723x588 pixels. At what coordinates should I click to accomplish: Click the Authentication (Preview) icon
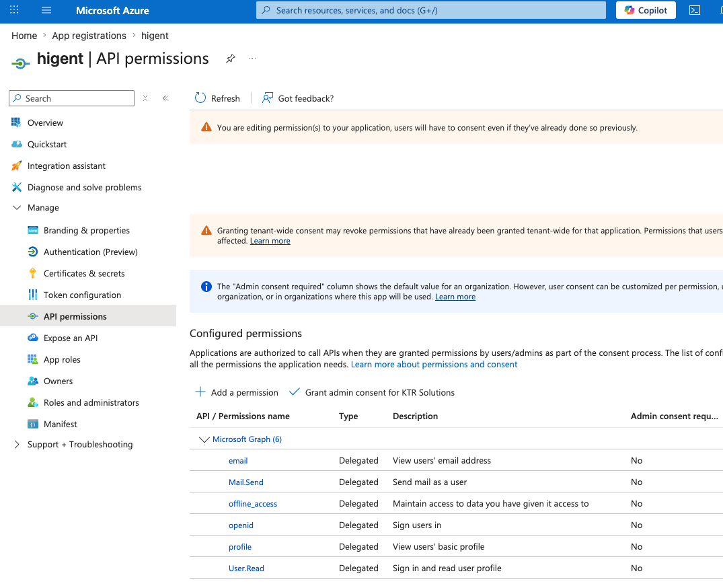point(33,252)
